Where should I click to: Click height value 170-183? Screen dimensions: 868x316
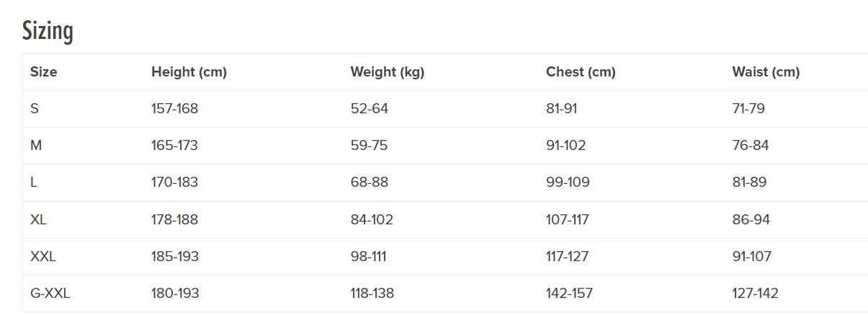tap(174, 183)
